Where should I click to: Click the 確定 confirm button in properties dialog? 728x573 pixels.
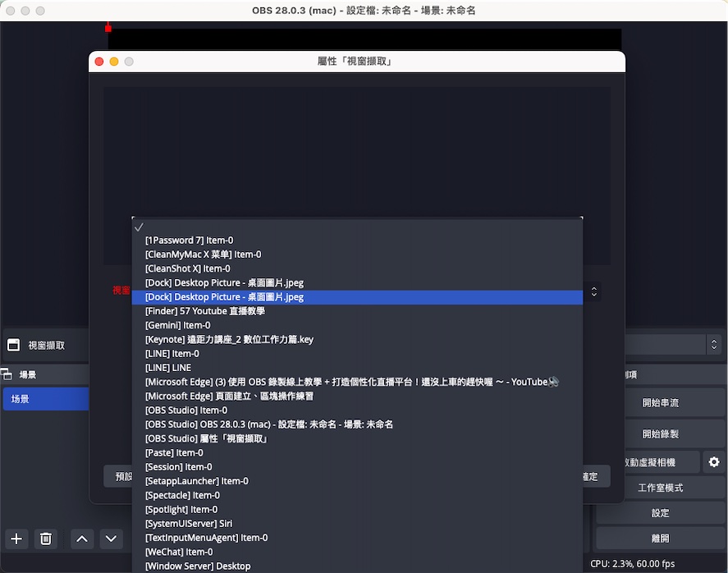(596, 476)
